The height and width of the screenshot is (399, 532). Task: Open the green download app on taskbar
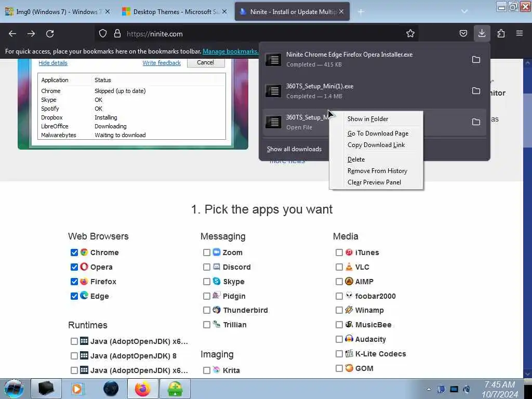[175, 389]
